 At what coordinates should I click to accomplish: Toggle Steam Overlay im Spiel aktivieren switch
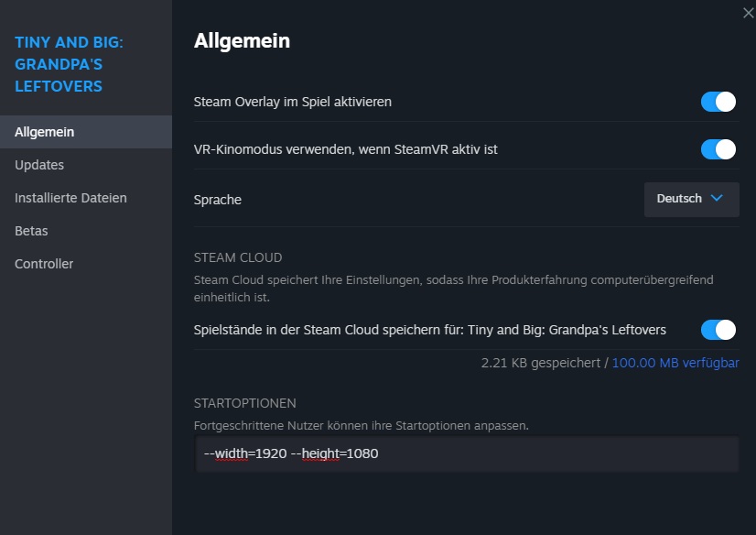[x=718, y=102]
